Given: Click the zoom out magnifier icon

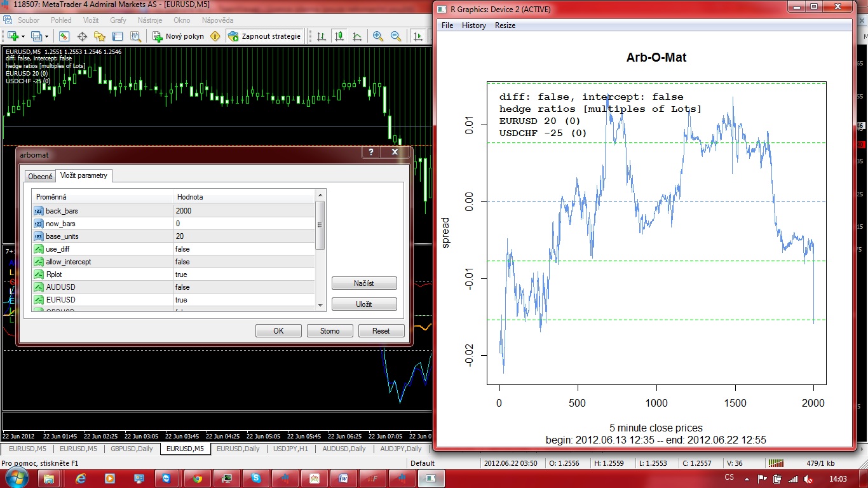Looking at the screenshot, I should 396,36.
